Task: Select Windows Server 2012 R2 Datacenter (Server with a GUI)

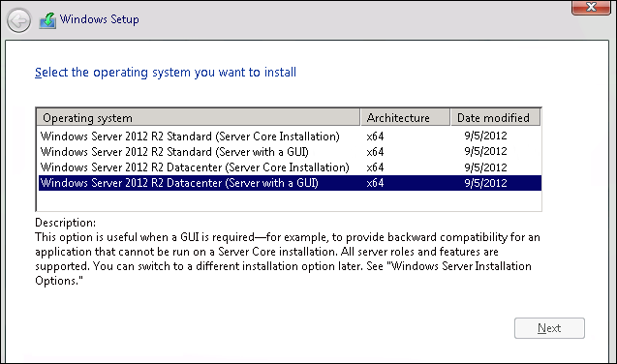Action: pos(290,183)
